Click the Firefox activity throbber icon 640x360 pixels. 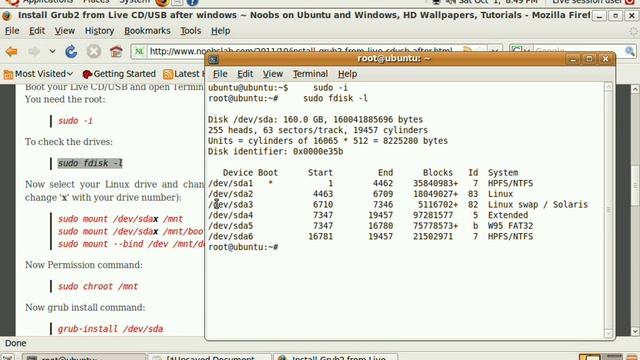pyautogui.click(x=633, y=31)
